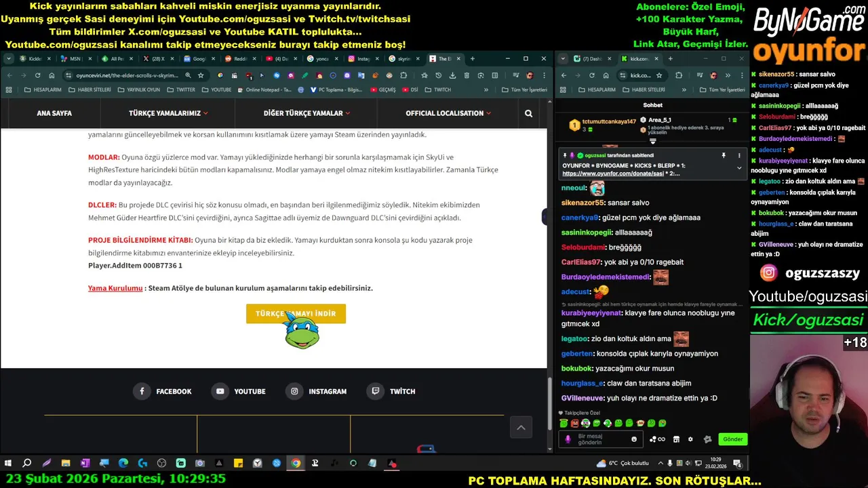This screenshot has height=488, width=868.
Task: Open the website search magnifier icon
Action: pos(528,113)
